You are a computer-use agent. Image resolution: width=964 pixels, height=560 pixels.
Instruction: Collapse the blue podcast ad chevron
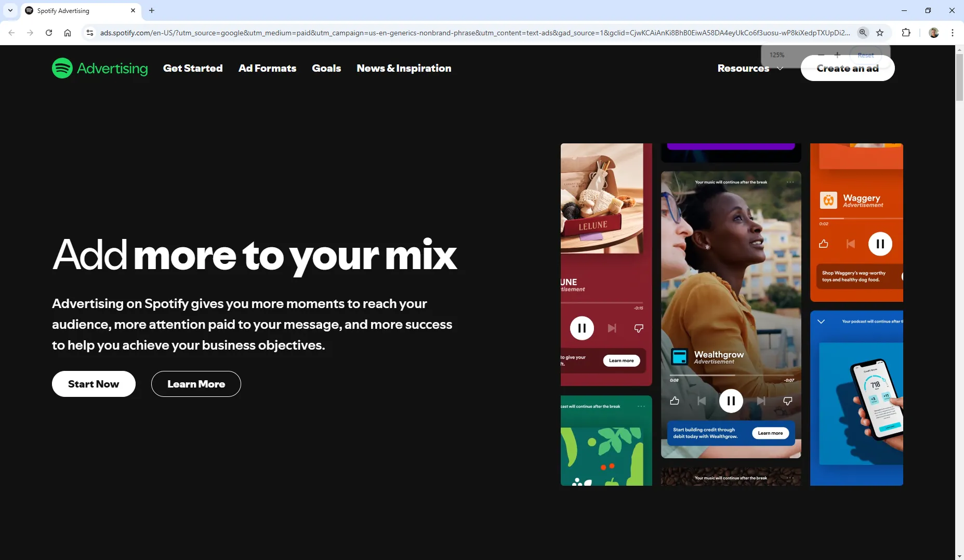(x=821, y=322)
